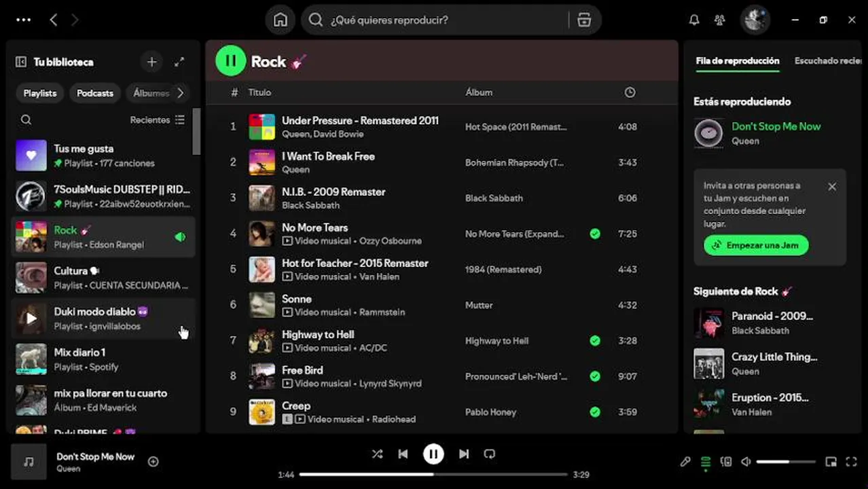Viewport: 868px width, 489px height.
Task: Select the Sonne track row
Action: coord(441,305)
